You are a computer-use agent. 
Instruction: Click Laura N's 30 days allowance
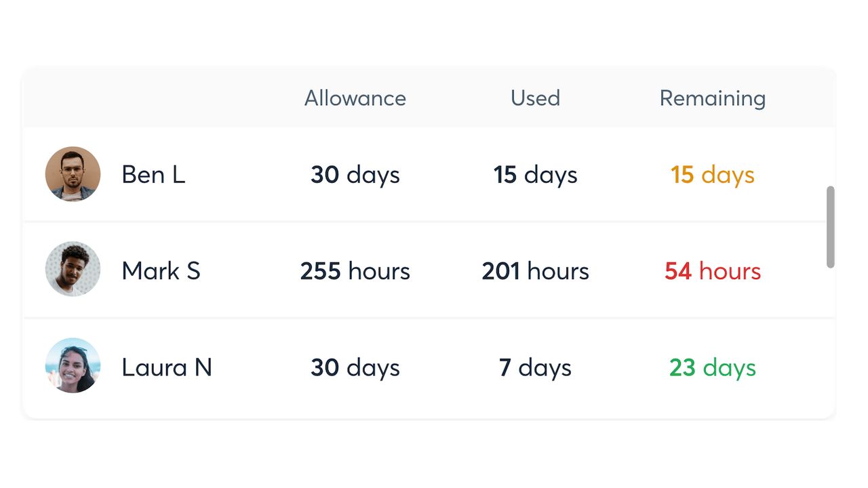click(355, 367)
